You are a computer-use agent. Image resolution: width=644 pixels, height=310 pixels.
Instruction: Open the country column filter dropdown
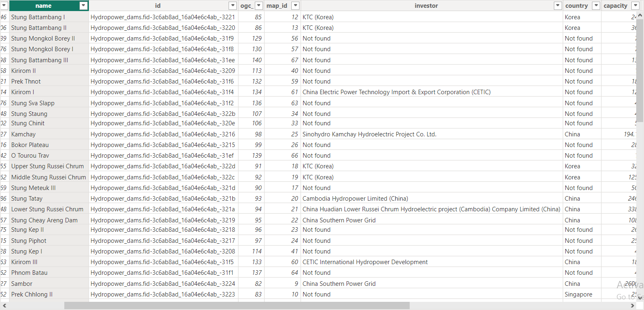pyautogui.click(x=596, y=6)
